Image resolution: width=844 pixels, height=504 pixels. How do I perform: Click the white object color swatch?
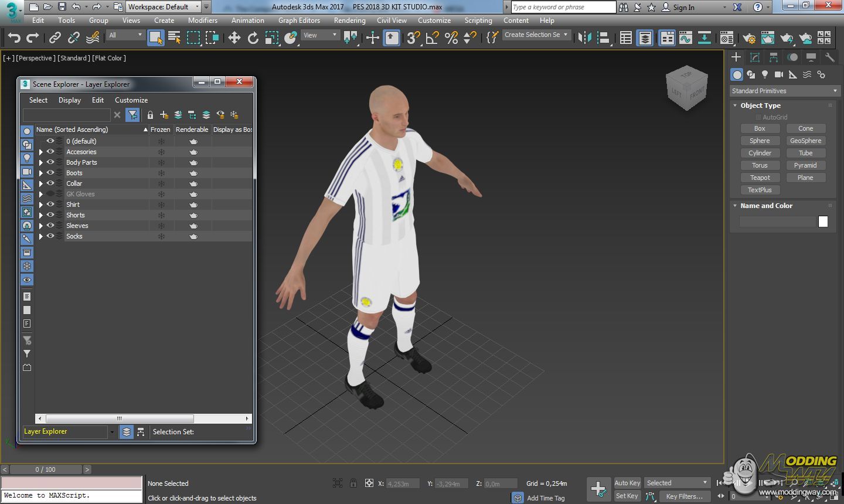click(823, 222)
